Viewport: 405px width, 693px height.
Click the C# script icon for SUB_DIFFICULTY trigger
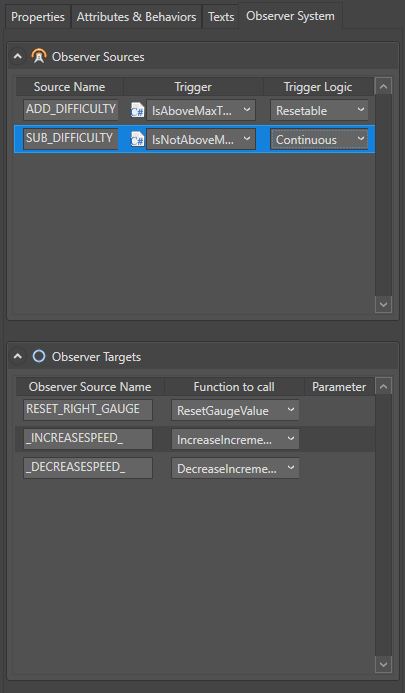click(138, 140)
